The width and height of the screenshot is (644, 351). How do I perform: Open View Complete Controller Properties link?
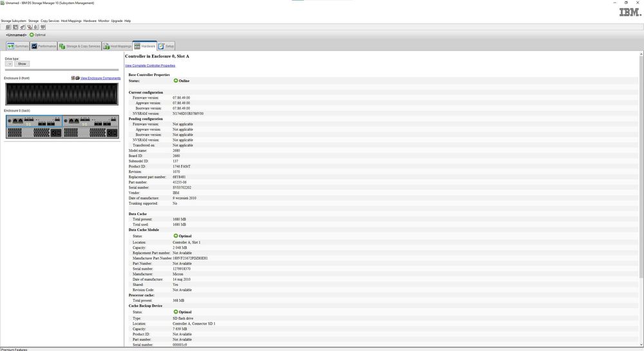150,66
